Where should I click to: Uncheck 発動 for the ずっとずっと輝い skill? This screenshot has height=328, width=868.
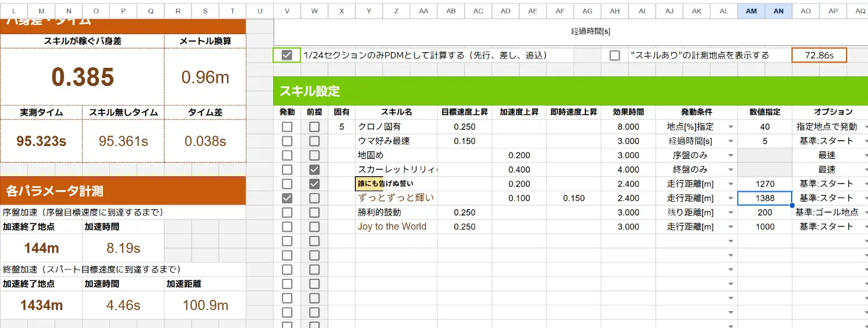coord(287,198)
